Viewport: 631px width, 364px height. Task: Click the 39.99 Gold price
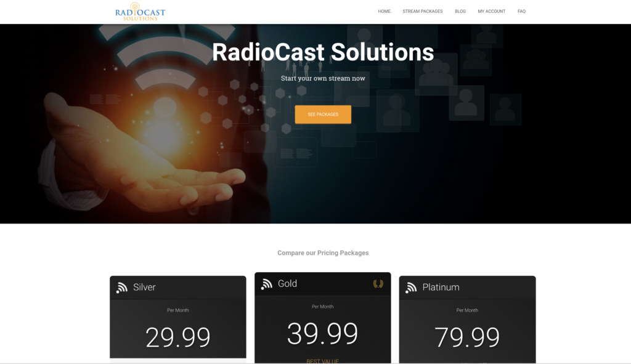[323, 333]
